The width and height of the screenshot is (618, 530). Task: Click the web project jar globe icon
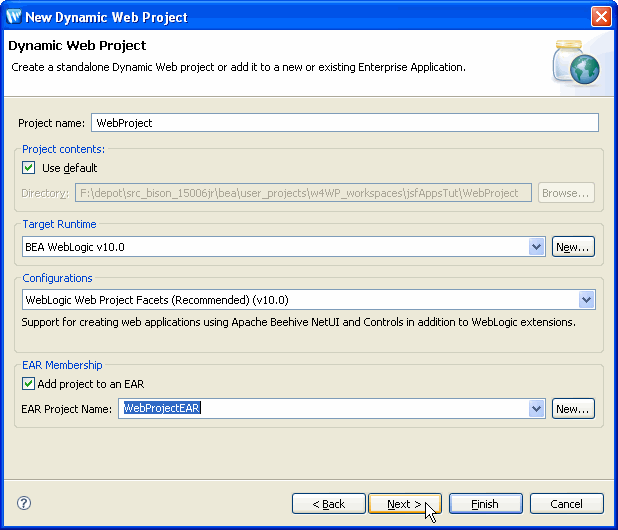pyautogui.click(x=577, y=64)
